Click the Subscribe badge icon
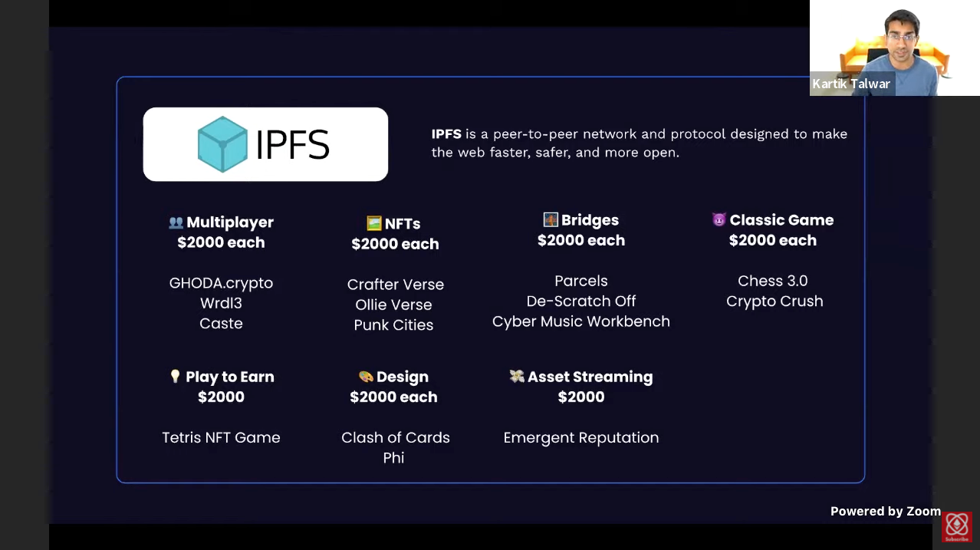The width and height of the screenshot is (980, 550). 957,527
